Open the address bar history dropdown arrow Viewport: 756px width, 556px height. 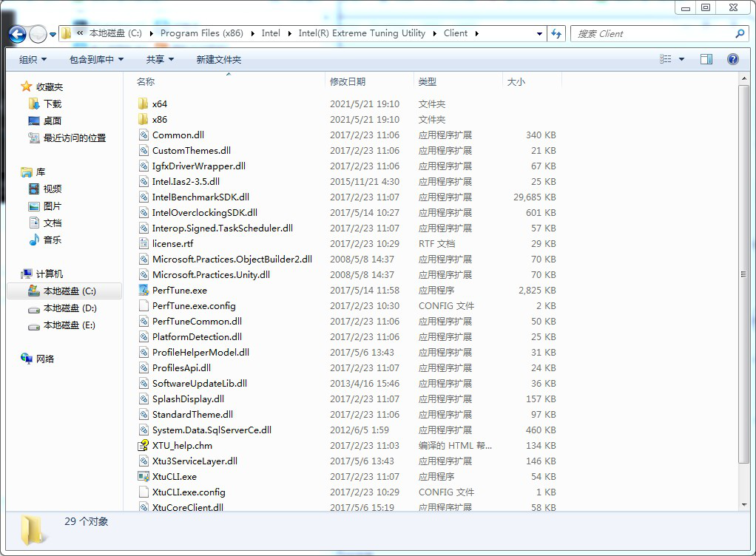[x=539, y=33]
